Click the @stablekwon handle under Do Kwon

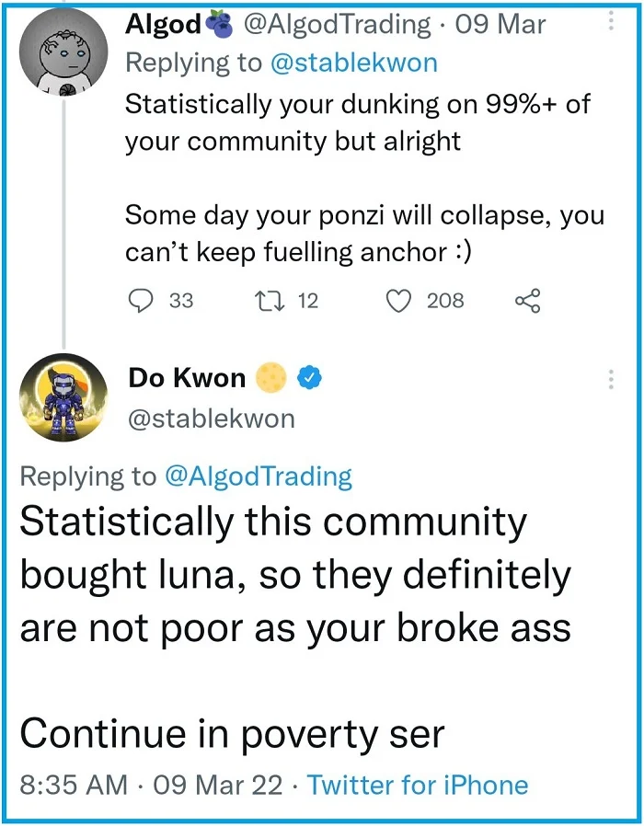(x=212, y=419)
